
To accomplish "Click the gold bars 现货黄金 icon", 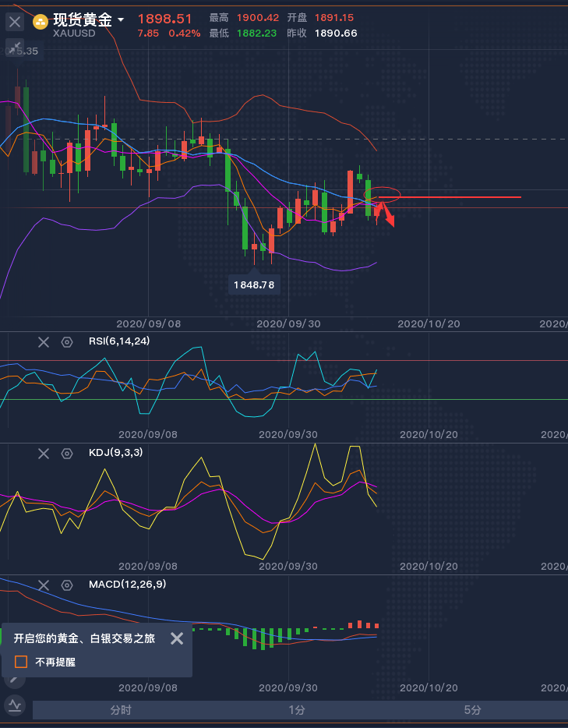I will [41, 22].
